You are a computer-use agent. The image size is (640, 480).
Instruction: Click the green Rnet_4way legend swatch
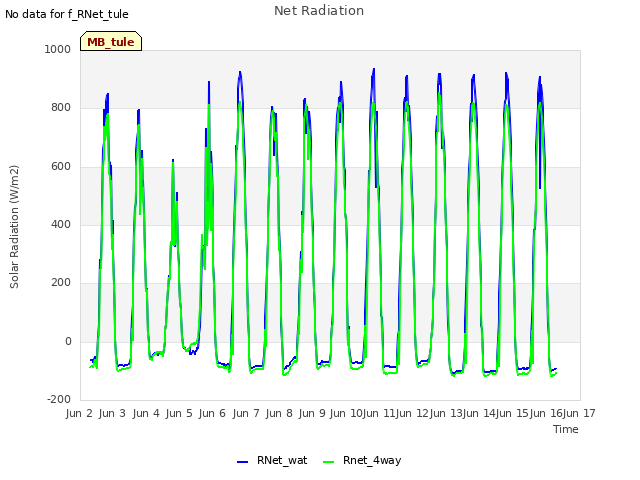tap(328, 462)
